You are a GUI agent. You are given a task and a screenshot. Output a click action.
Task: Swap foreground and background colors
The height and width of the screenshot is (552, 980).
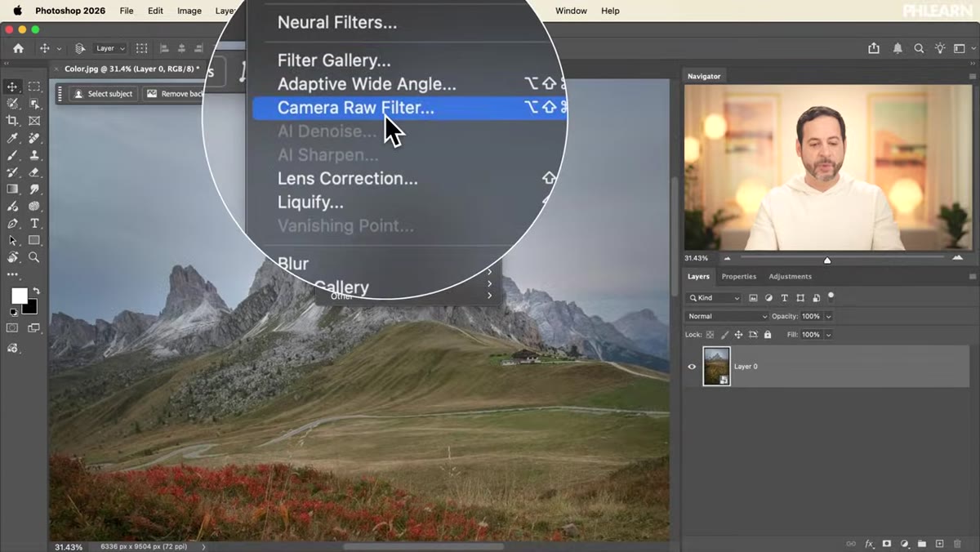36,291
